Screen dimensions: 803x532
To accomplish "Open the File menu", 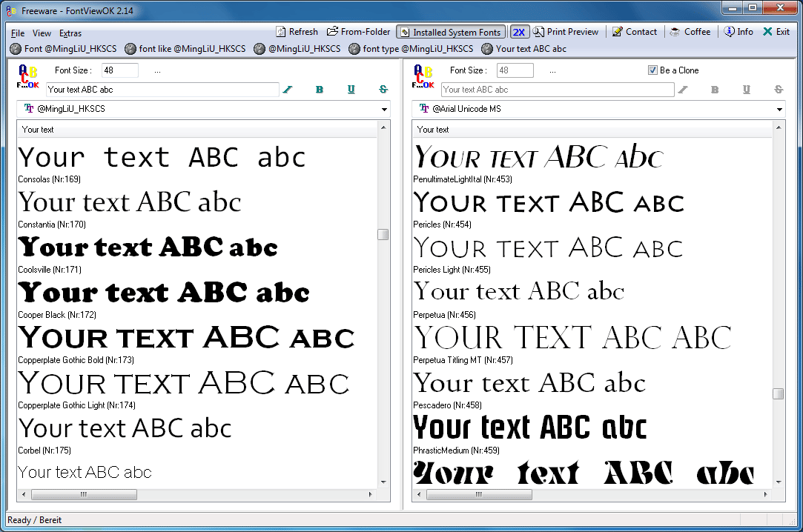I will [x=18, y=33].
